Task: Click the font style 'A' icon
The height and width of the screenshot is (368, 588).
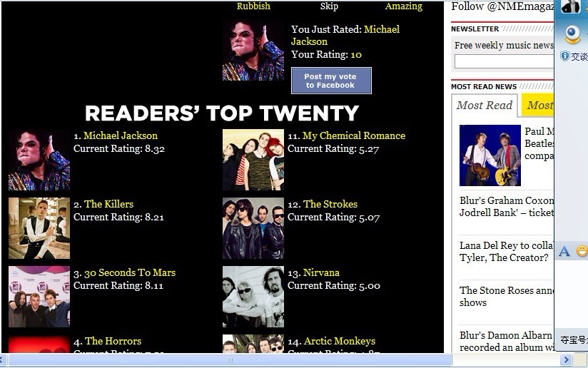Action: [x=564, y=251]
